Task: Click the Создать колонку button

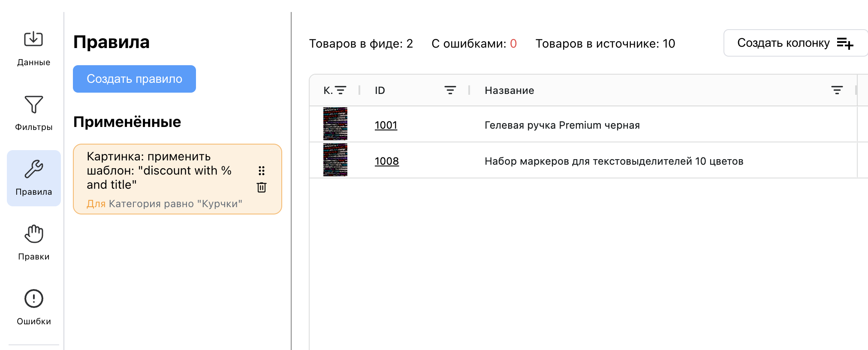Action: click(x=795, y=43)
